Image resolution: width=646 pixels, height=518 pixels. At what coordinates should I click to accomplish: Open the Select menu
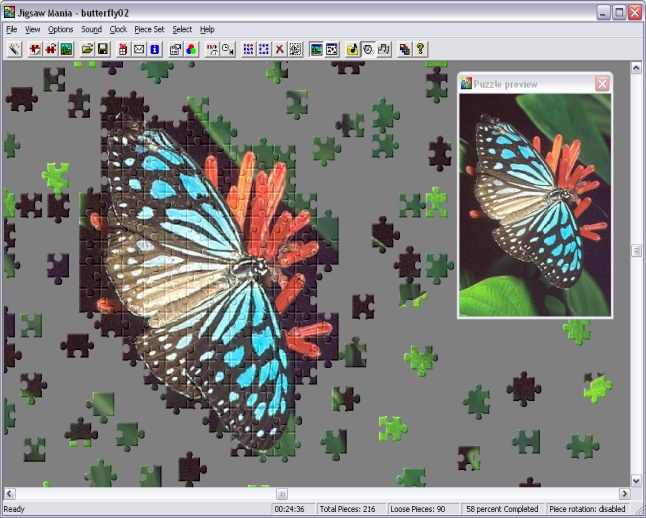point(182,30)
